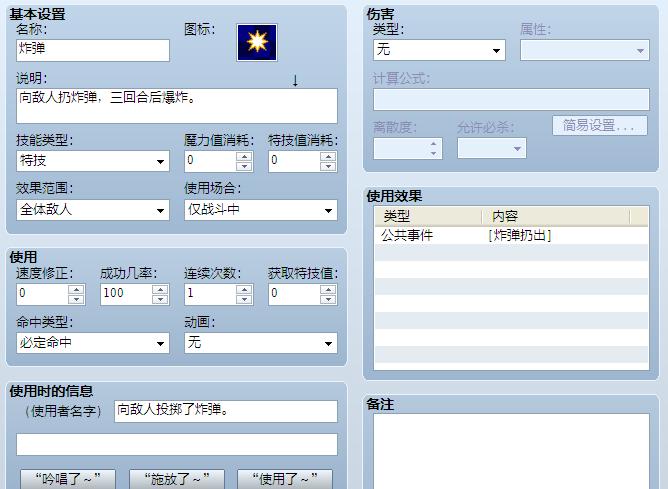Open the disabled 属性 dropdown

pyautogui.click(x=584, y=50)
